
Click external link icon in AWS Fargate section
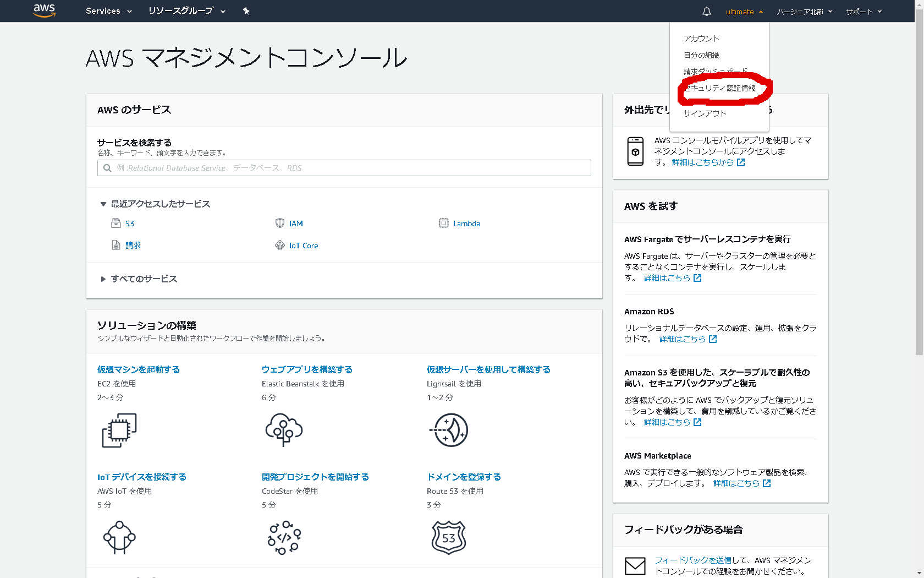coord(697,278)
